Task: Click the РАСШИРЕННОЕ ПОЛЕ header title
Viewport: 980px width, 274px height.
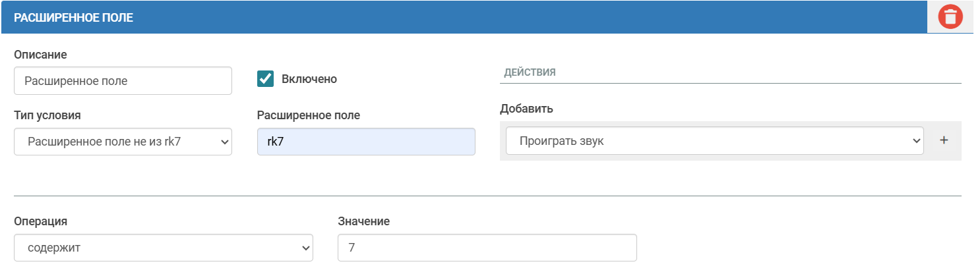Action: tap(74, 18)
